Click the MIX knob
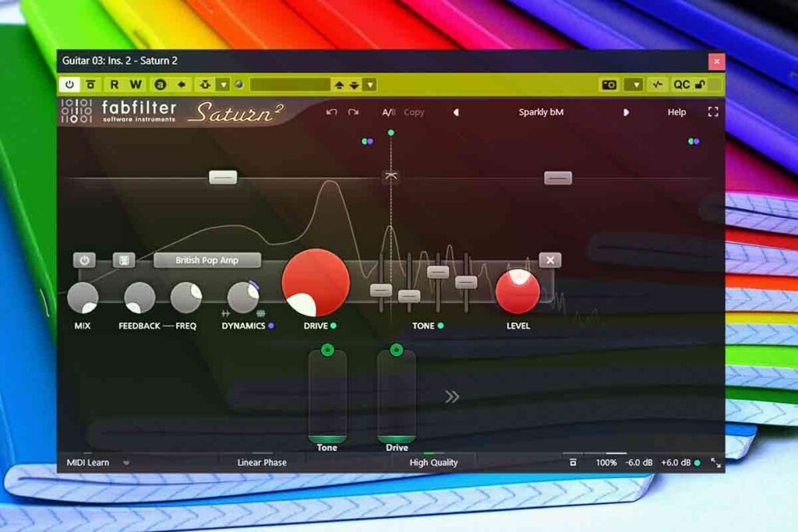798x532 pixels. click(x=83, y=298)
